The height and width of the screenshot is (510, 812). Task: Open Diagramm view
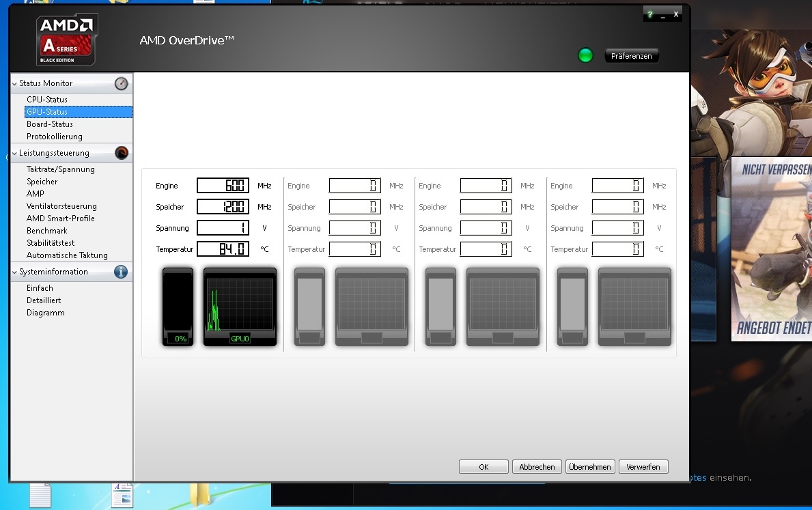[x=46, y=313]
